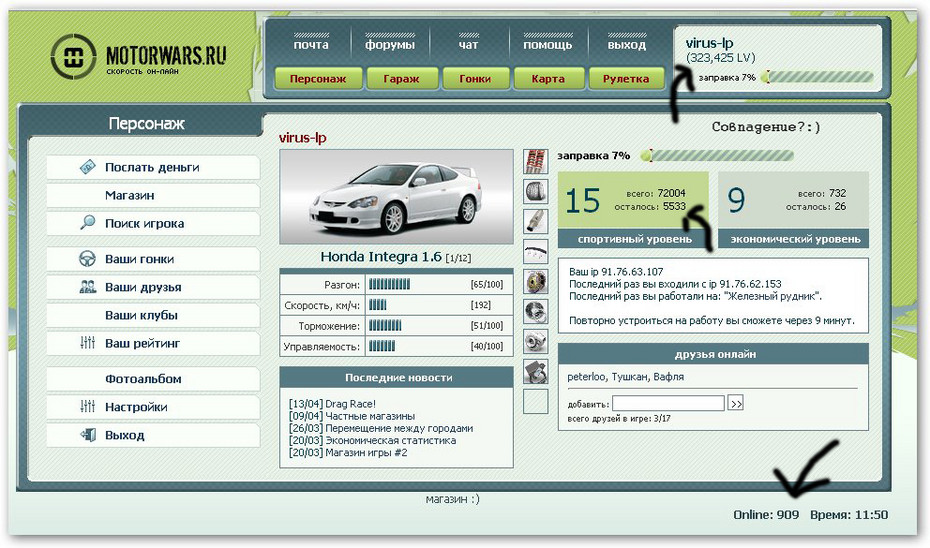Viewport: 930px width, 548px height.
Task: Open the tire part slot
Action: point(536,191)
